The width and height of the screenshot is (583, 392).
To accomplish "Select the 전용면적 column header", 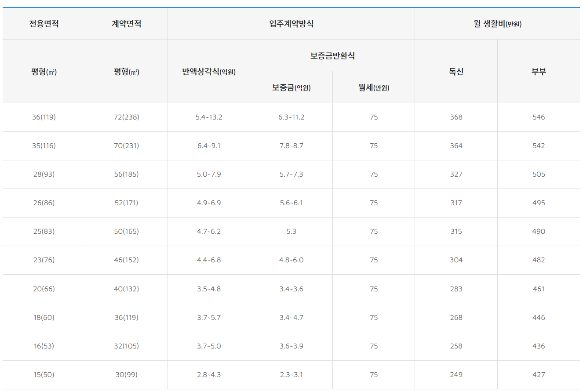I will [x=44, y=24].
